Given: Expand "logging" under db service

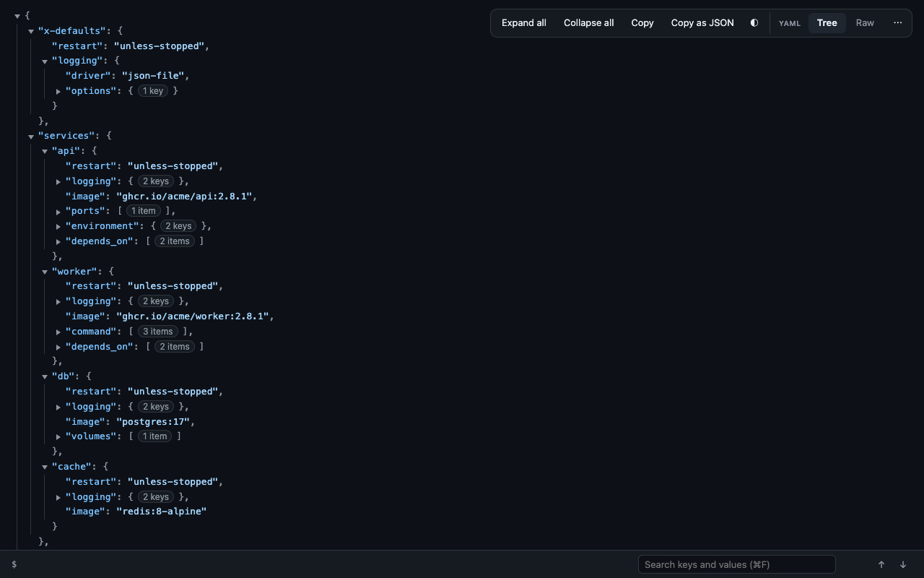Looking at the screenshot, I should [58, 407].
